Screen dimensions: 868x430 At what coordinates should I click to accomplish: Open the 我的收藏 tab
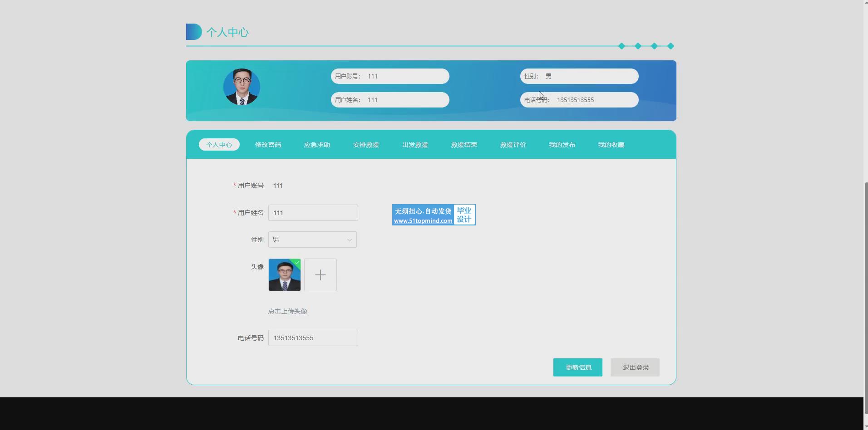[x=611, y=145]
